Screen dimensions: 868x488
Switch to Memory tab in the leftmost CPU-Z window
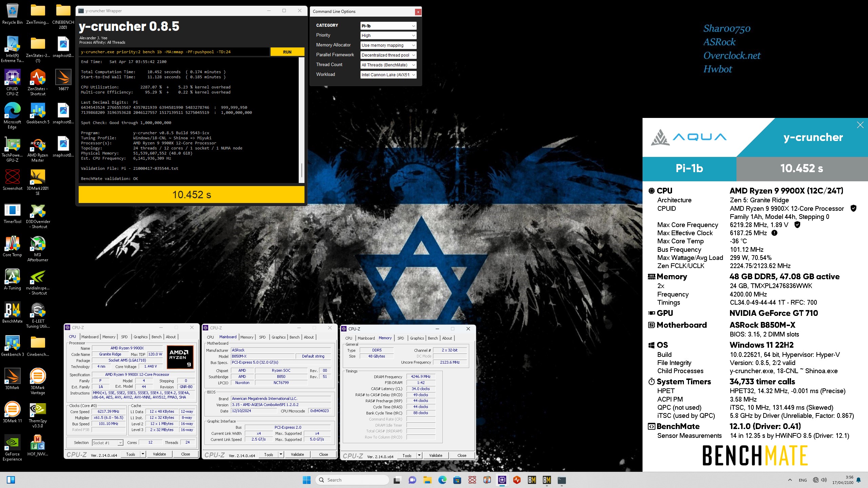(x=109, y=337)
